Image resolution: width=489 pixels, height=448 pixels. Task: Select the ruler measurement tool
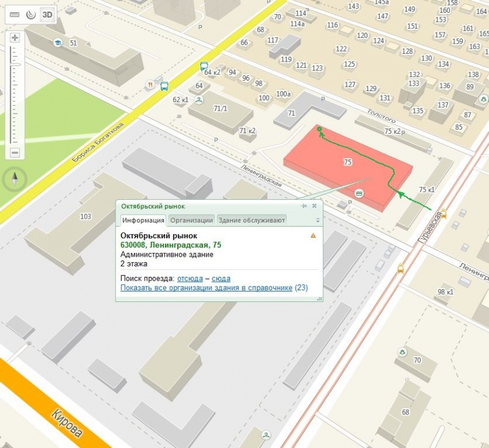click(x=15, y=13)
